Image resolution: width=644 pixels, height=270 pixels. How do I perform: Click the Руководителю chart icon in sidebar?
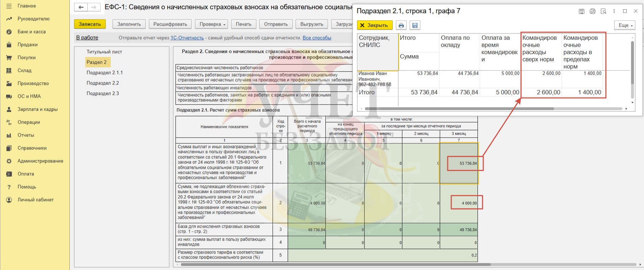(x=9, y=19)
